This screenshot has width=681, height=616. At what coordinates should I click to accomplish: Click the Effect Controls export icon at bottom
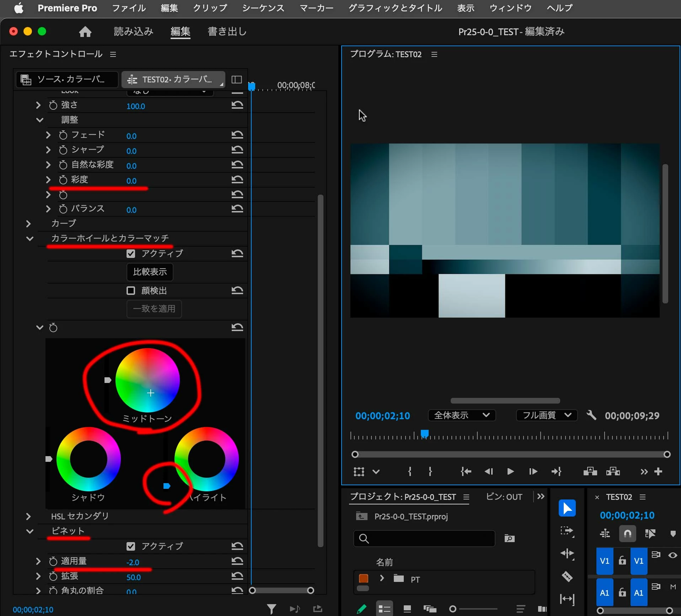[x=318, y=609]
